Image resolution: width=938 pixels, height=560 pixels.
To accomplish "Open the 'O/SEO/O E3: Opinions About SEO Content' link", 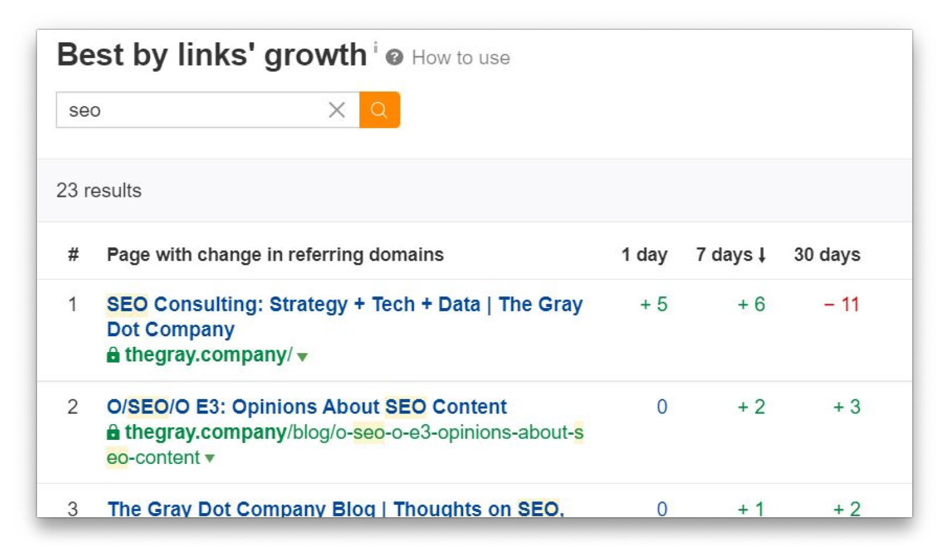I will point(307,407).
